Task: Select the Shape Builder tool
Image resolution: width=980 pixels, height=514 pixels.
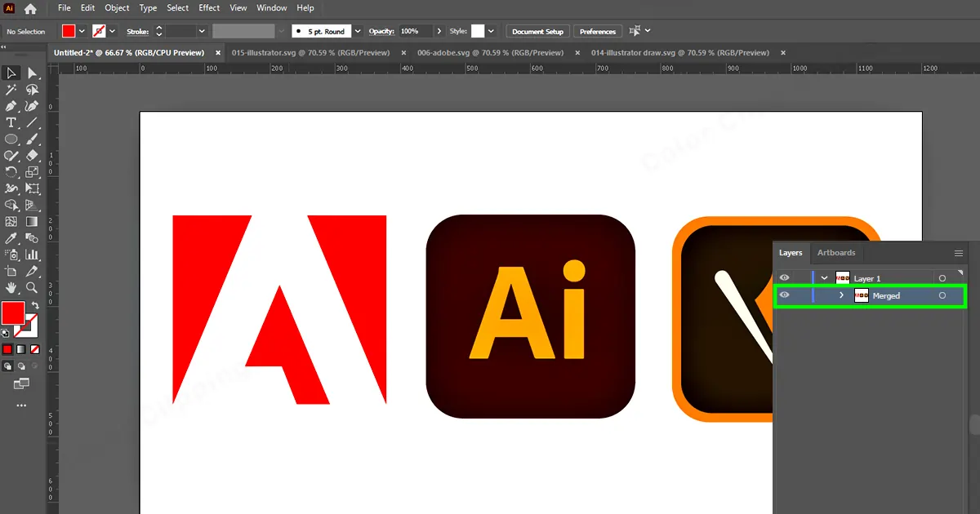Action: point(11,205)
